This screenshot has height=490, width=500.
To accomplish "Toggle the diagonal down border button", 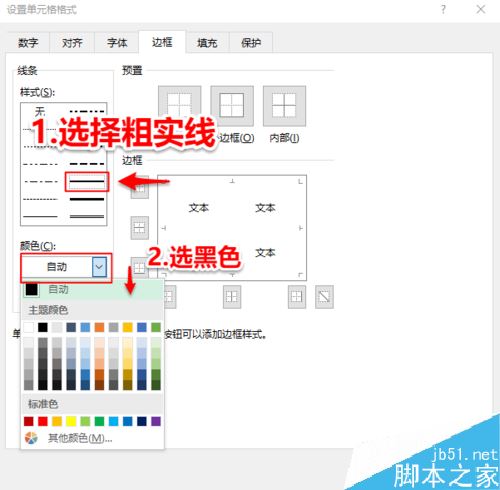I will coord(324,296).
